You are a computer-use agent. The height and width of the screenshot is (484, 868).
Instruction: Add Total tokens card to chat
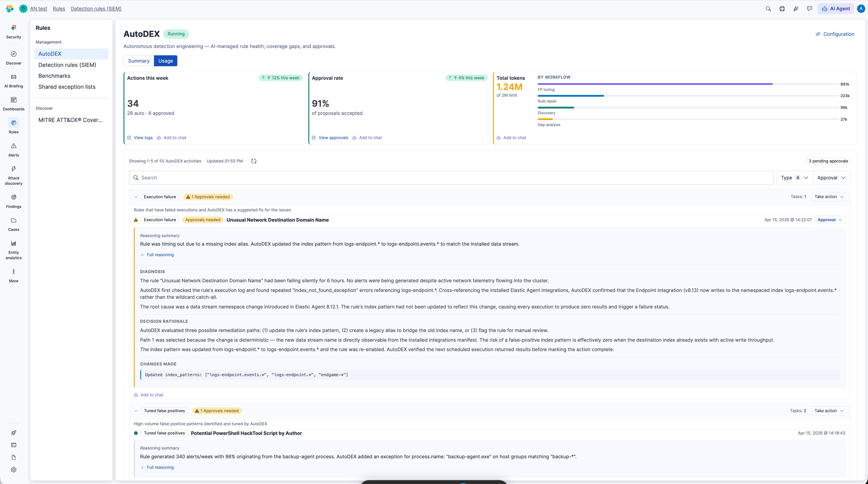[x=511, y=138]
